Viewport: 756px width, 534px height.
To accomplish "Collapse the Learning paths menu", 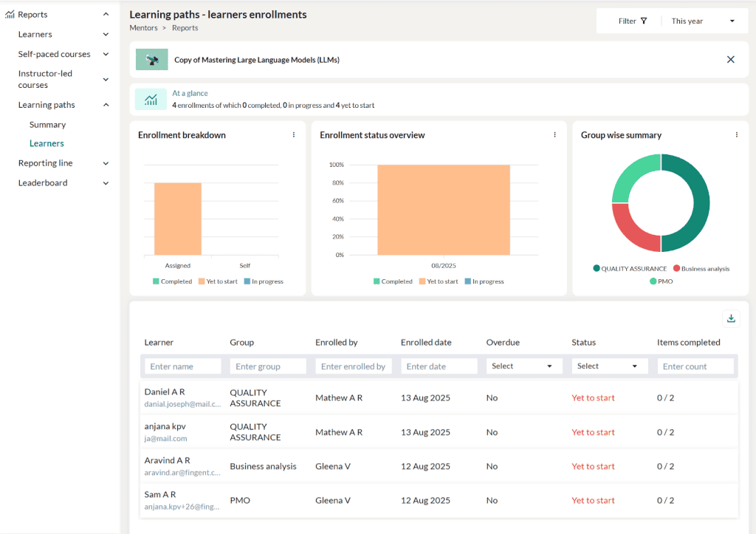I will (x=106, y=105).
